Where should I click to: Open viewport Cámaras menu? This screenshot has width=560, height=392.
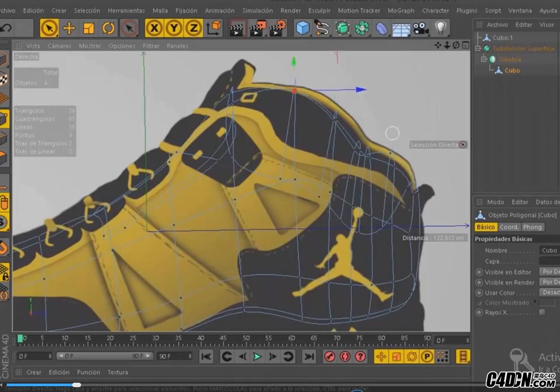click(x=59, y=46)
